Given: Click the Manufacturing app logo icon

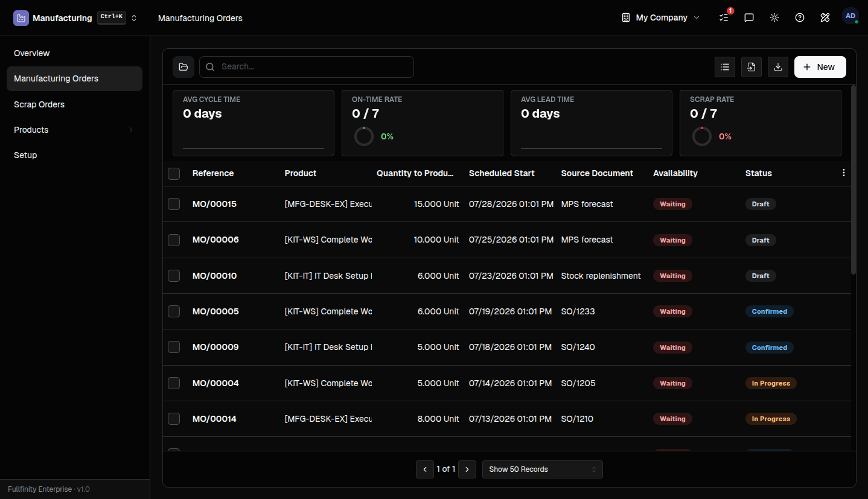Looking at the screenshot, I should (x=21, y=18).
